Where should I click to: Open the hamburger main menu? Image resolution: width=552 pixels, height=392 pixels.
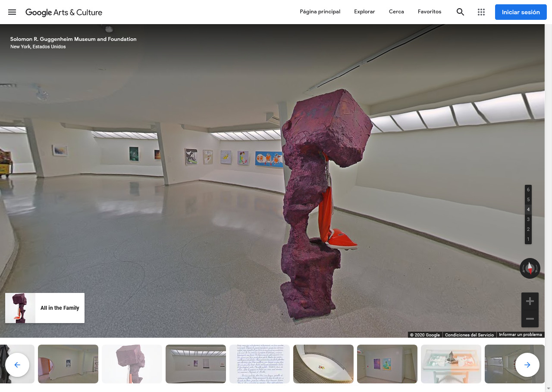click(12, 12)
